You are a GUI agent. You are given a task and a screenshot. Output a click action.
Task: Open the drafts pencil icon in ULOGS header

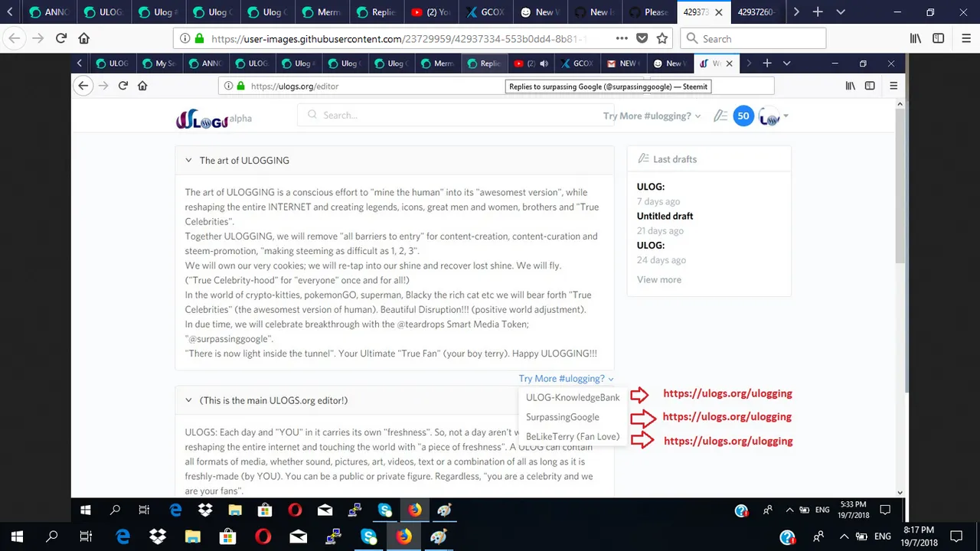pos(720,116)
